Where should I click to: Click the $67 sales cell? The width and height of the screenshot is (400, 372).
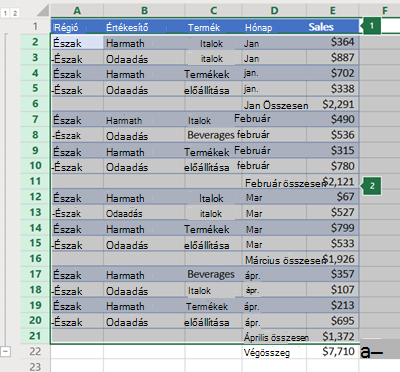pyautogui.click(x=333, y=197)
